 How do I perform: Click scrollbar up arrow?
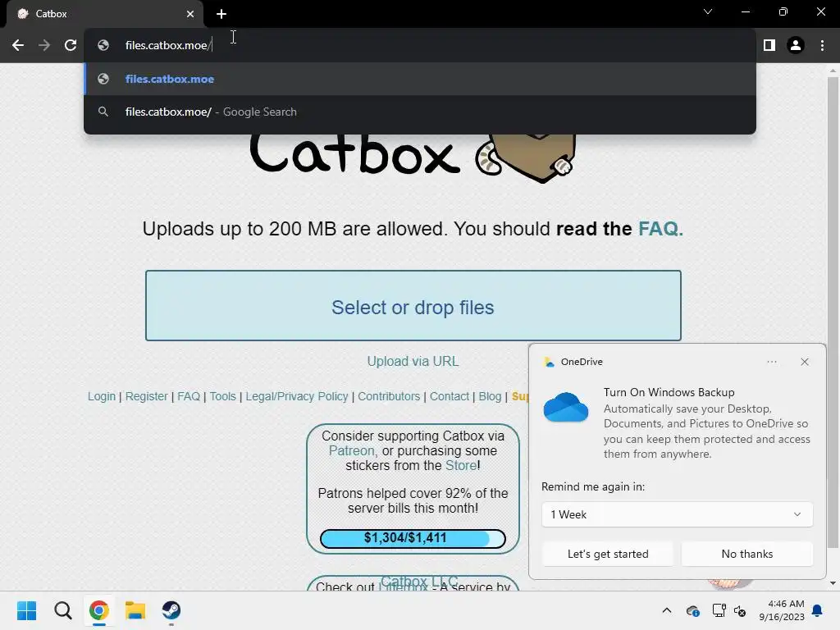tap(833, 71)
